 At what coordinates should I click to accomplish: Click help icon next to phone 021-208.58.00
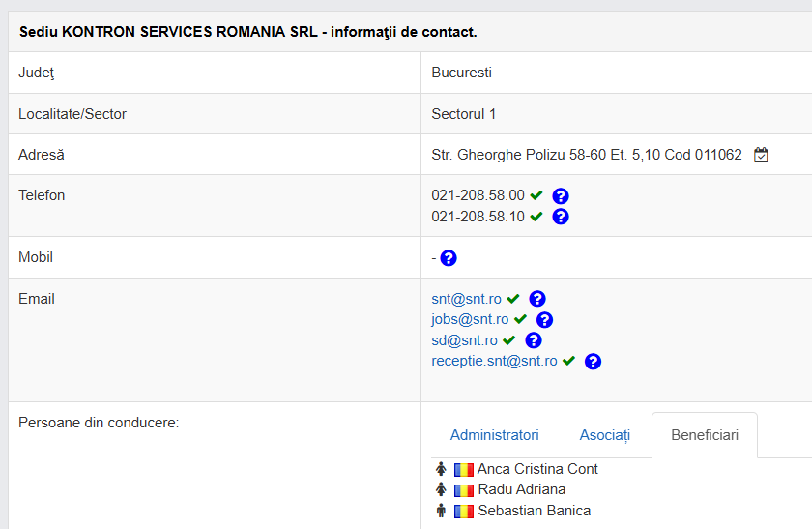pos(561,195)
